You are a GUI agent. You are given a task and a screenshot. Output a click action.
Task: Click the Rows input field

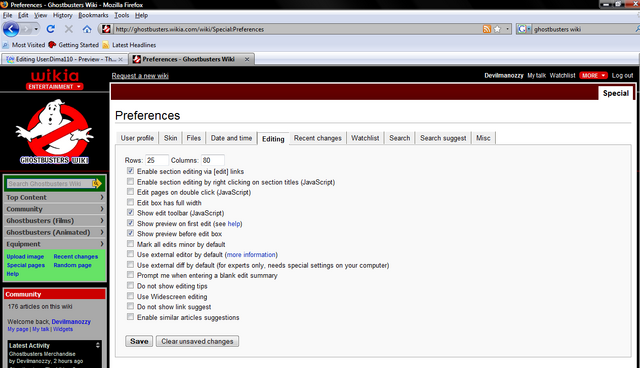157,160
